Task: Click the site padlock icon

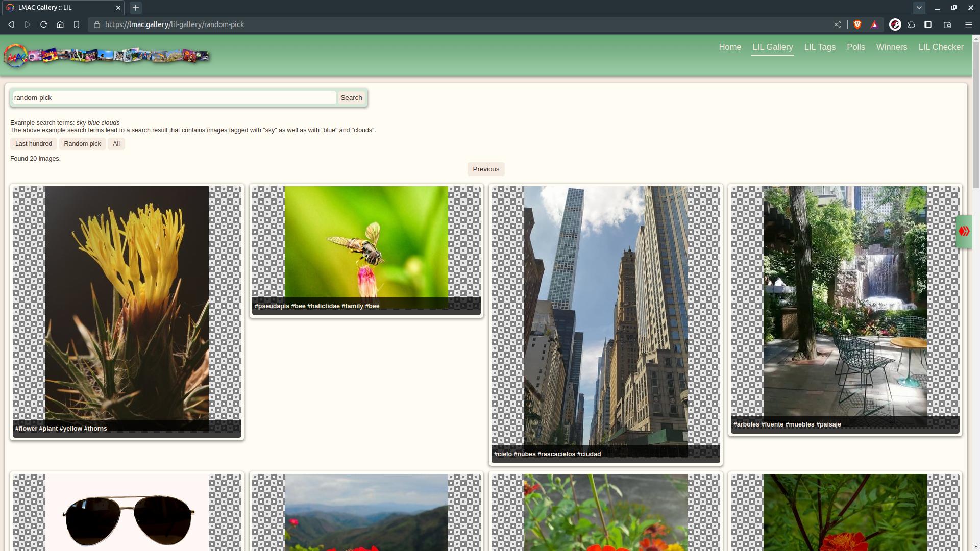Action: 97,24
